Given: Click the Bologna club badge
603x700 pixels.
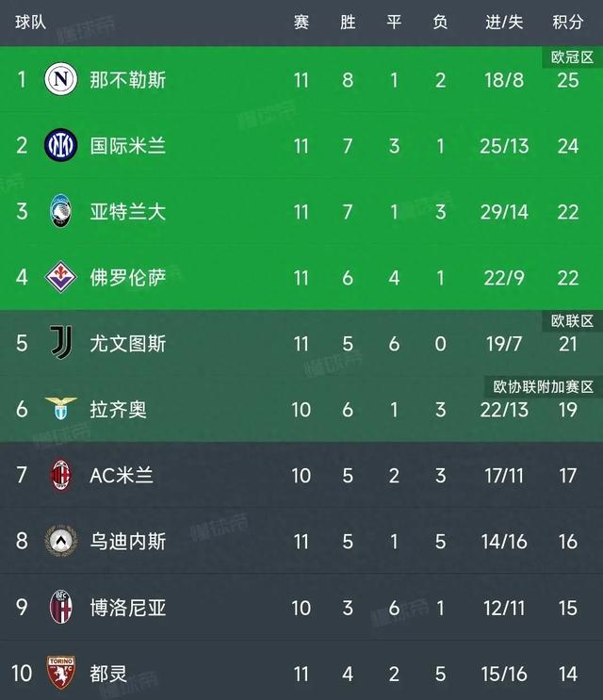Looking at the screenshot, I should coord(59,607).
